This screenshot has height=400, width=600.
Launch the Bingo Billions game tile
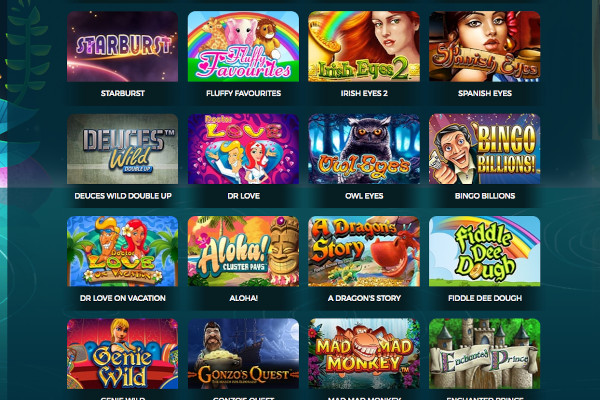pos(484,149)
